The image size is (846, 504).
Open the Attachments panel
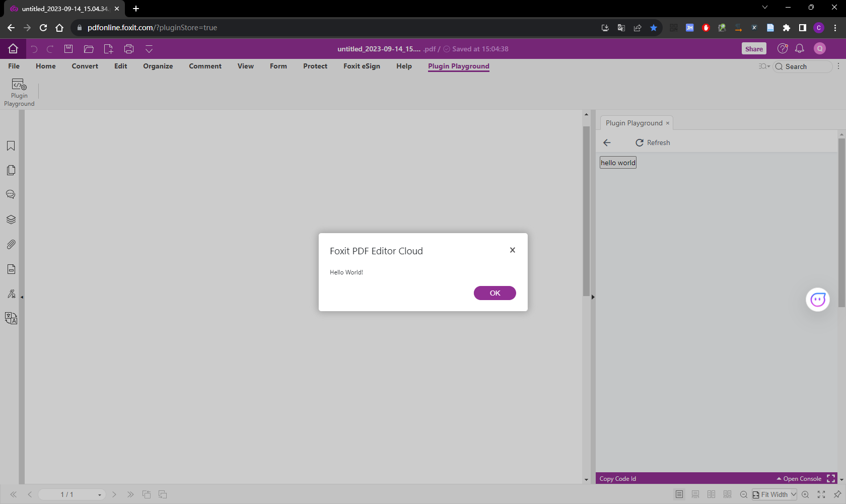point(11,245)
